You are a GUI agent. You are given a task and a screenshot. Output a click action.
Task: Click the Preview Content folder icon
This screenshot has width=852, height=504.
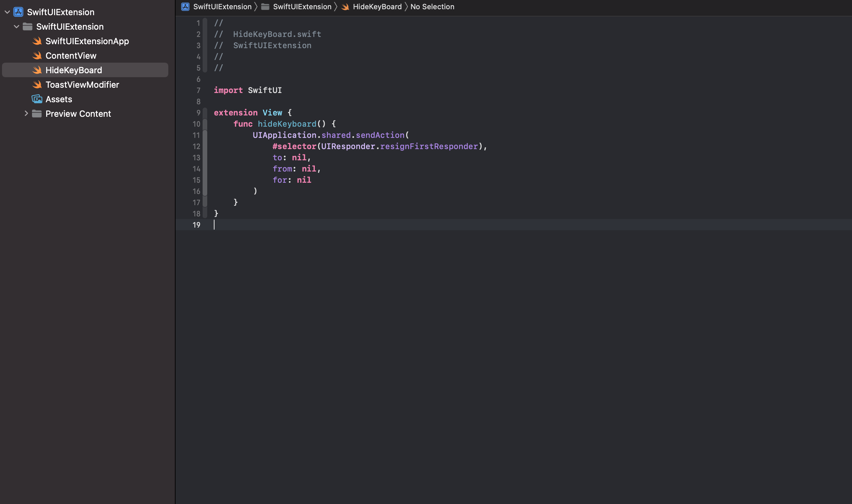click(x=37, y=114)
